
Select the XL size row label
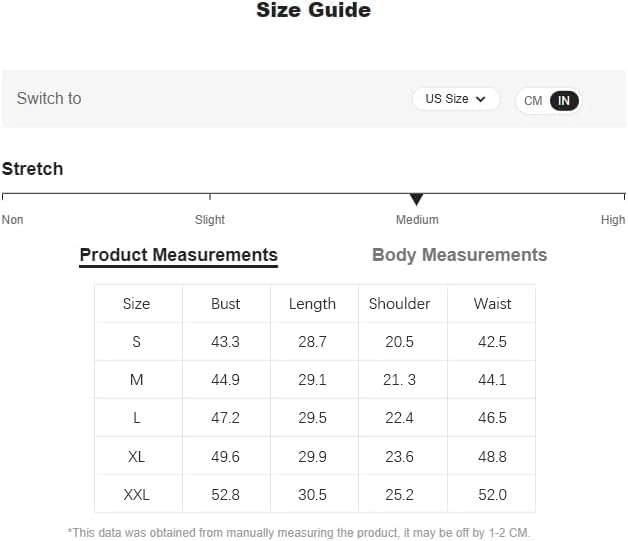click(136, 456)
